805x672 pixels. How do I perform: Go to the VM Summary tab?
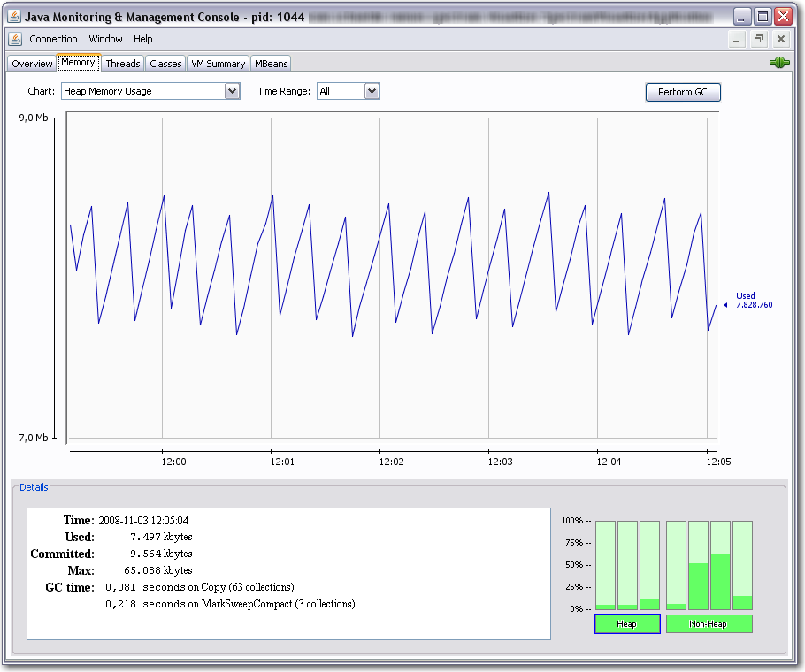(218, 64)
